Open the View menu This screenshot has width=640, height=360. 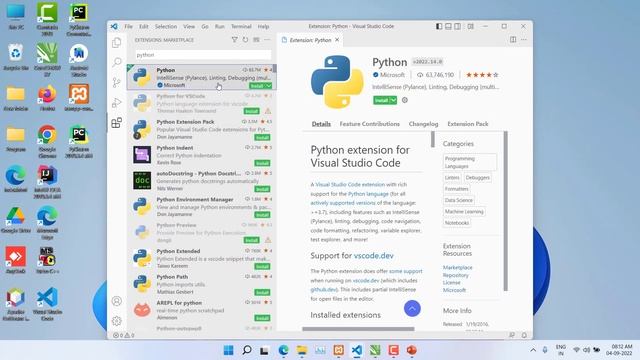(189, 26)
